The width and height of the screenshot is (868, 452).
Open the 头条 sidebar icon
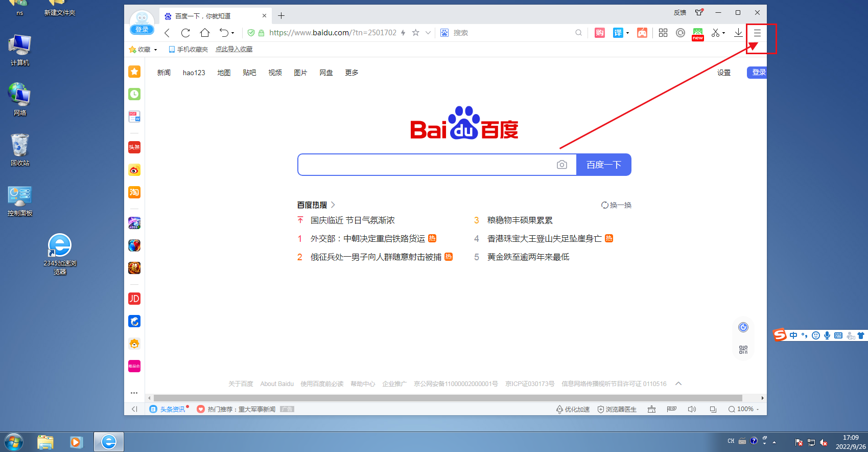pos(134,147)
